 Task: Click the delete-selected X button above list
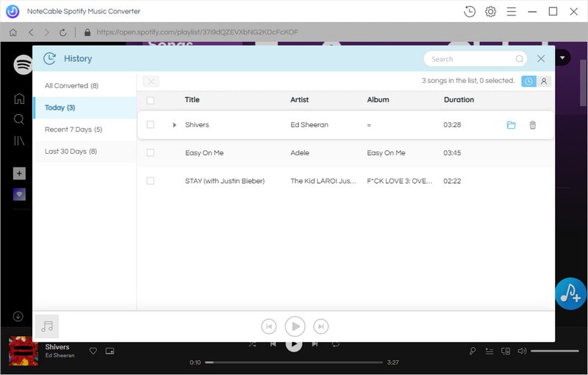pyautogui.click(x=151, y=82)
